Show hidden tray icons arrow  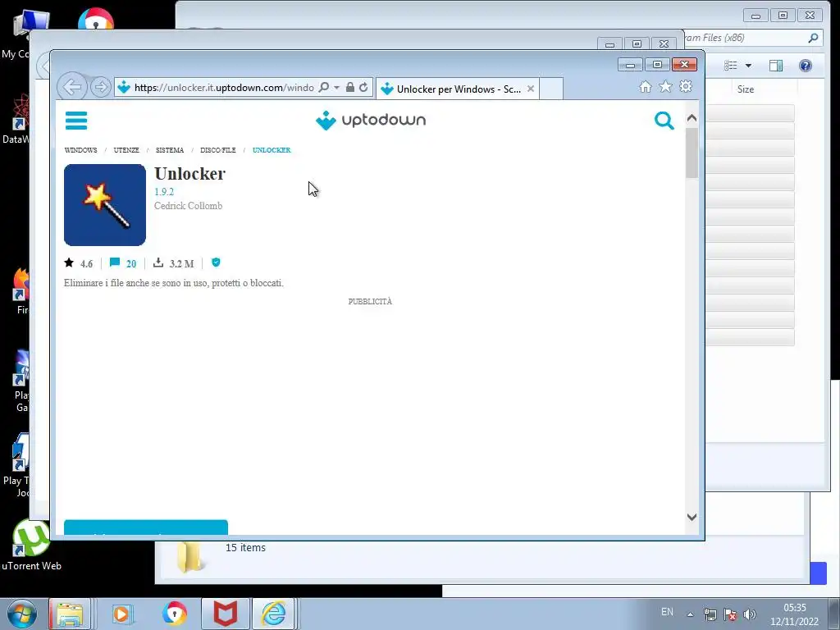click(x=690, y=614)
